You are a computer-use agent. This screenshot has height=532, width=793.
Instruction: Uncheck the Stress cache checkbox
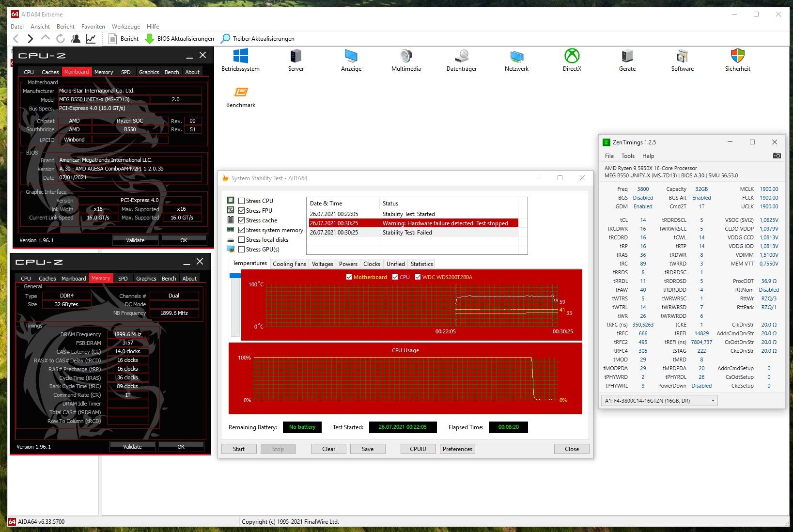point(241,220)
